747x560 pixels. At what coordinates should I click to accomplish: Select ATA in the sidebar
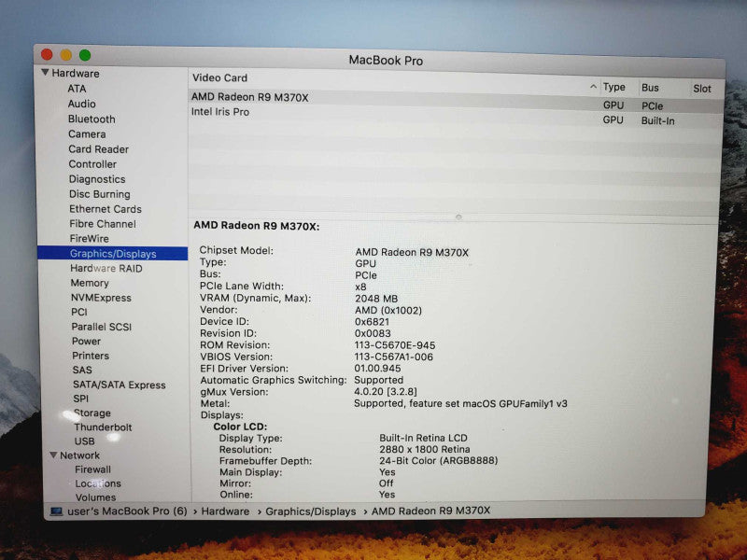pos(77,89)
